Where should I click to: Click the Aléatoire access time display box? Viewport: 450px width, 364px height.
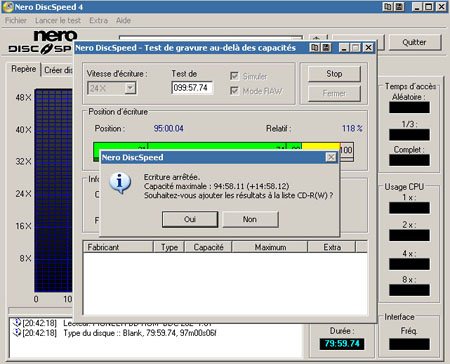(x=409, y=108)
